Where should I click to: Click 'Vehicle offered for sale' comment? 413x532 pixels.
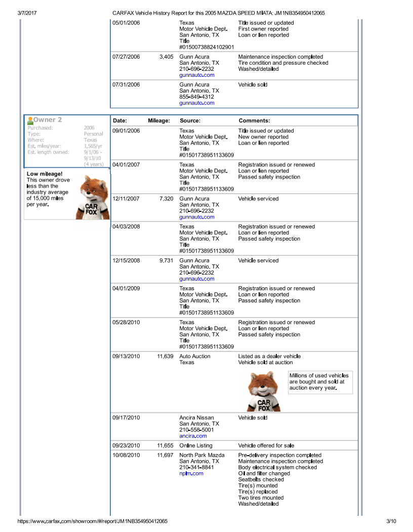(266, 445)
